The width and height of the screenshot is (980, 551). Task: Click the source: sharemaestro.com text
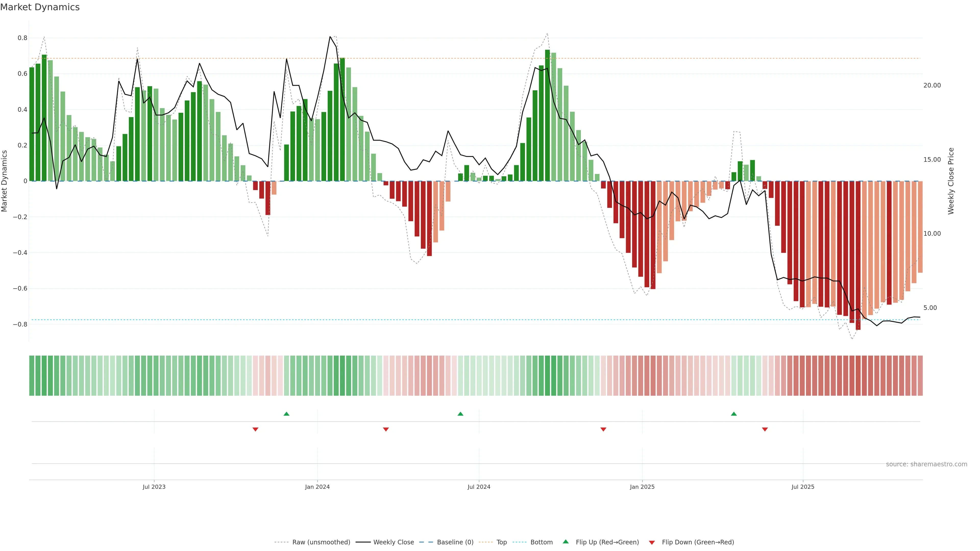(926, 464)
